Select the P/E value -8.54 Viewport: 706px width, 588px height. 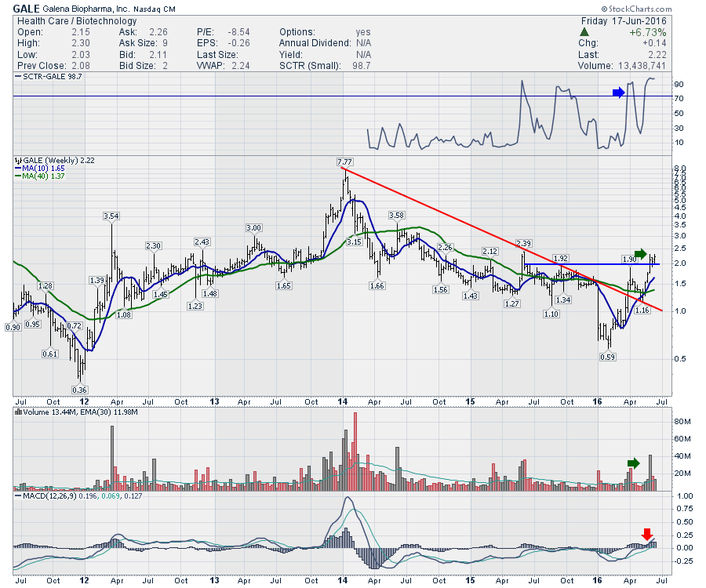238,32
